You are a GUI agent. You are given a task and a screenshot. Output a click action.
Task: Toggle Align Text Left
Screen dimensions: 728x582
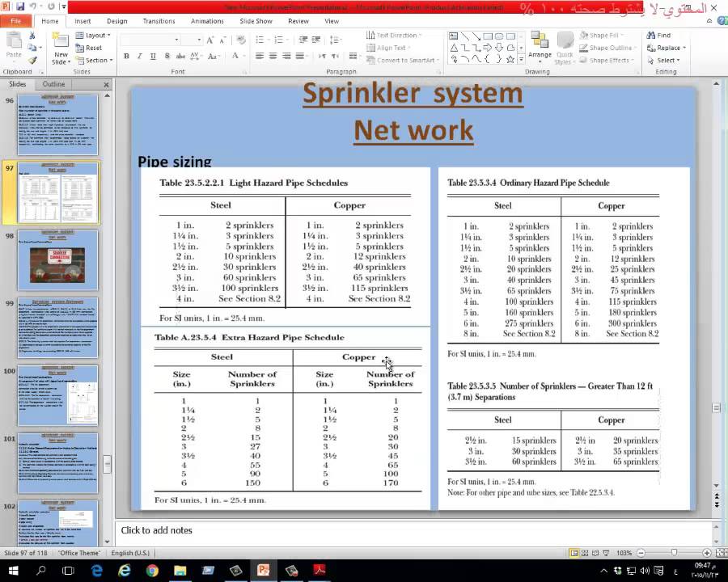[x=260, y=56]
